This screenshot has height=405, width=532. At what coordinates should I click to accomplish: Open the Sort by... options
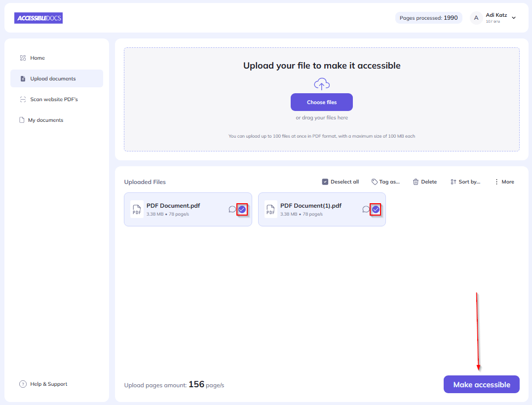[465, 182]
